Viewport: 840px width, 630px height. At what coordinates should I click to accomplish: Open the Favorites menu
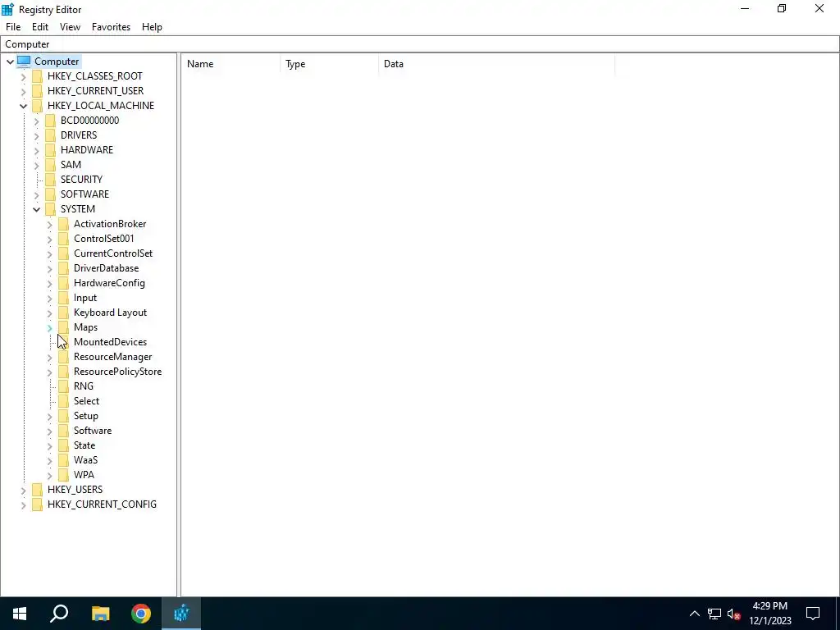click(111, 27)
